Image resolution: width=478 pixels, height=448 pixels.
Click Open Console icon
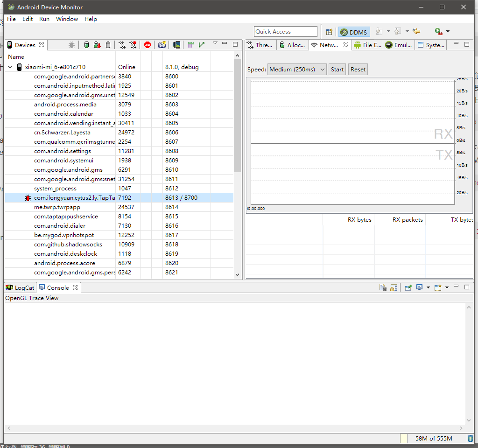tap(438, 287)
